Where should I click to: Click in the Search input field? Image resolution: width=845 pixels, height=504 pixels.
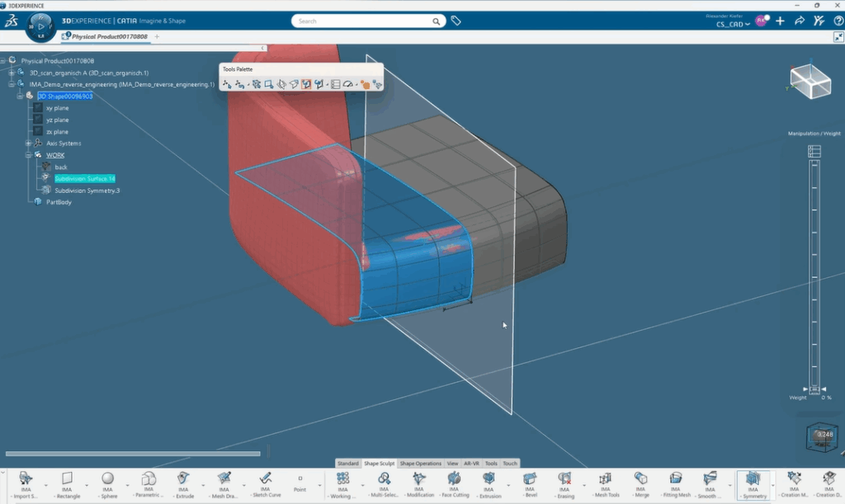tap(363, 21)
